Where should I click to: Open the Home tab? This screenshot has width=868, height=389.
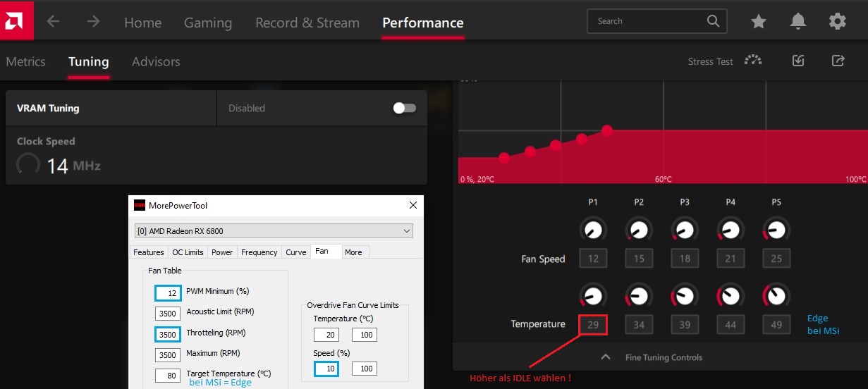pos(143,23)
